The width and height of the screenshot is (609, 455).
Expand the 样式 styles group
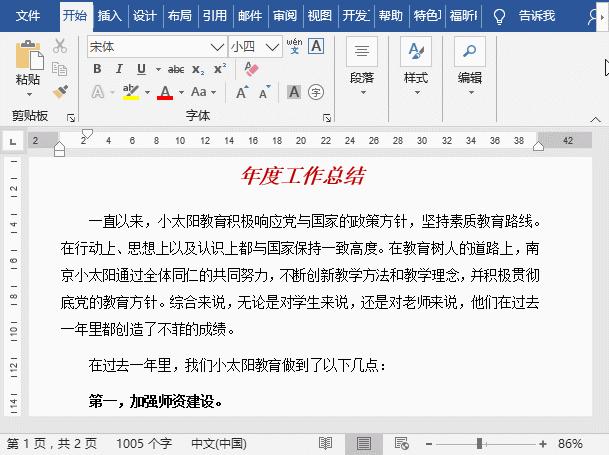tap(416, 66)
